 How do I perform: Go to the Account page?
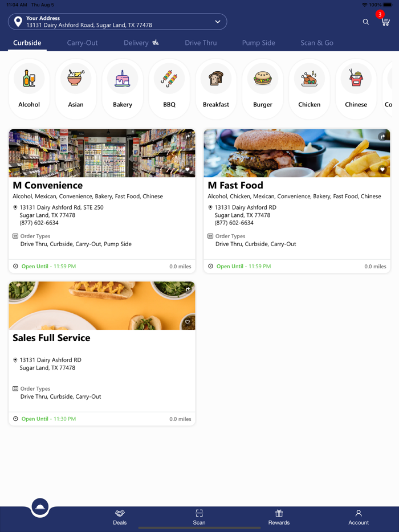point(359,517)
